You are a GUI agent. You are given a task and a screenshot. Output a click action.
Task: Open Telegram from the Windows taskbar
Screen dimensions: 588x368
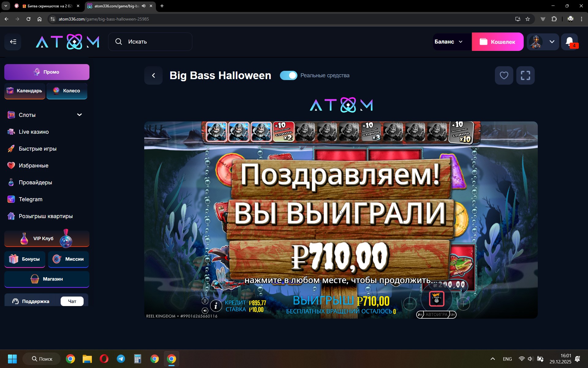click(x=121, y=359)
